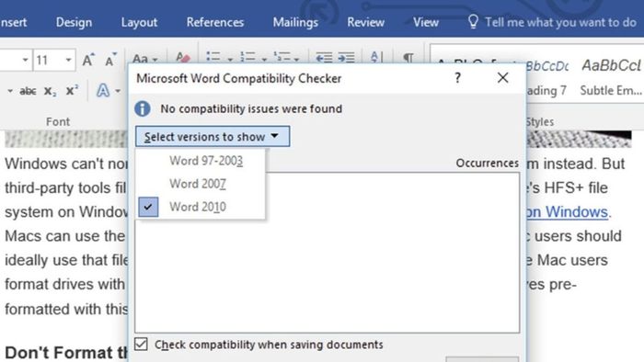644x362 pixels.
Task: Follow the 'on Windows' hyperlink in document
Action: [567, 211]
